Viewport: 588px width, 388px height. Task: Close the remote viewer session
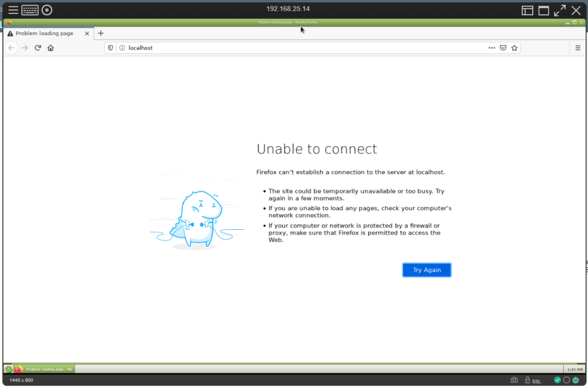pos(576,11)
